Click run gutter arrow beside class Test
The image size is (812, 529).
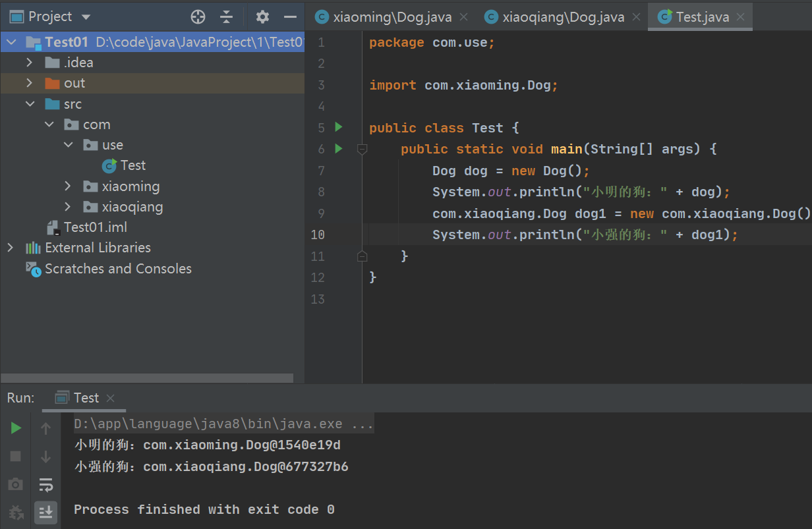[339, 127]
